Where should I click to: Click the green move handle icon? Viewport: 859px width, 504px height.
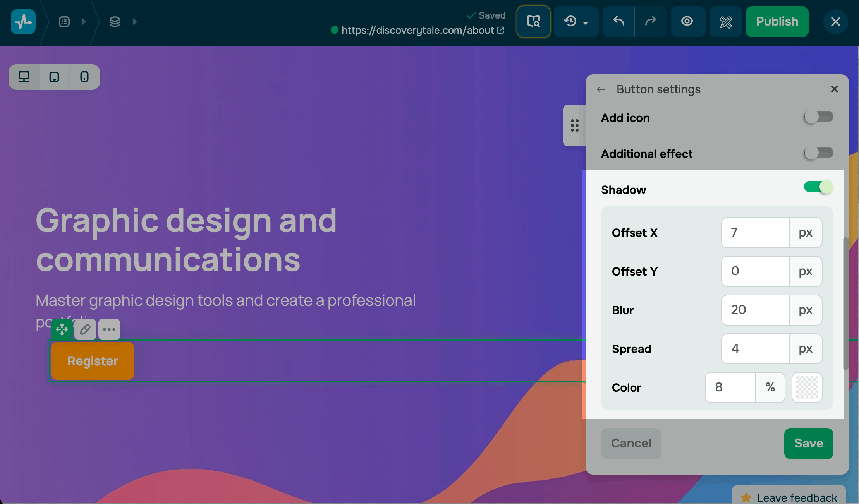(x=62, y=329)
